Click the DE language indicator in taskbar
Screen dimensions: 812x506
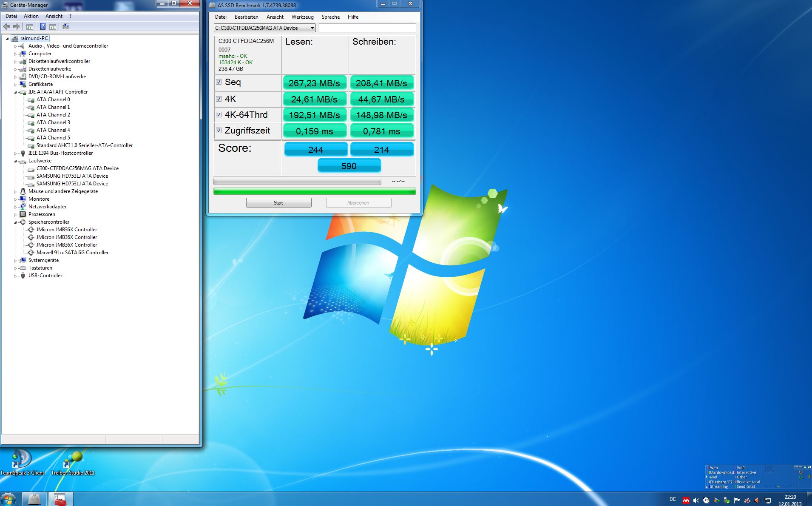tap(673, 500)
